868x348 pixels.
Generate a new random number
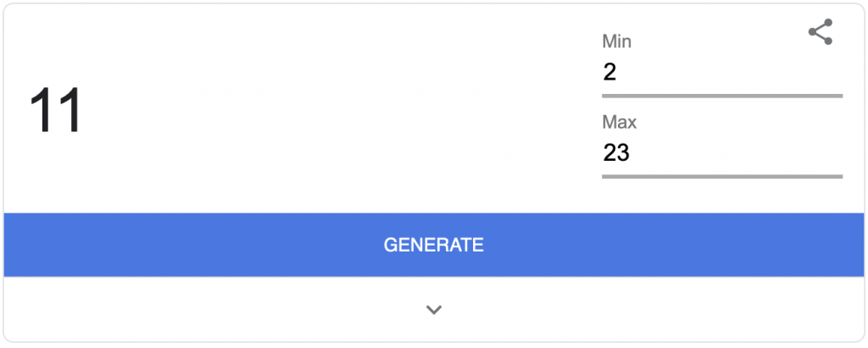[433, 245]
